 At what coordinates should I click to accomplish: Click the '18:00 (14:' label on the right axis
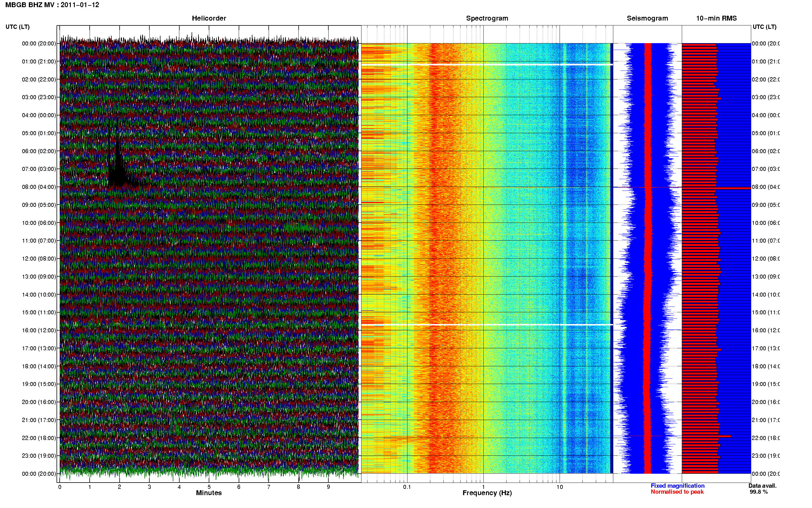(x=766, y=366)
